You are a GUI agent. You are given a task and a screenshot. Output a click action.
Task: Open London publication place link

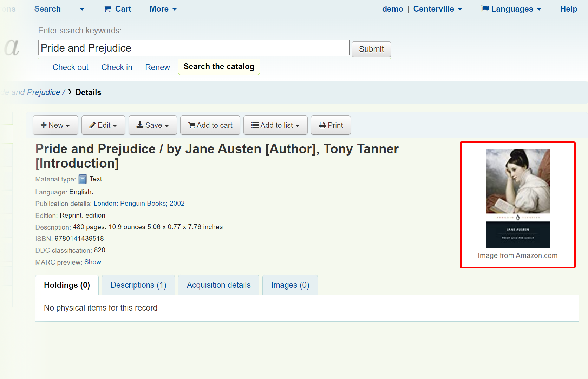click(x=106, y=204)
